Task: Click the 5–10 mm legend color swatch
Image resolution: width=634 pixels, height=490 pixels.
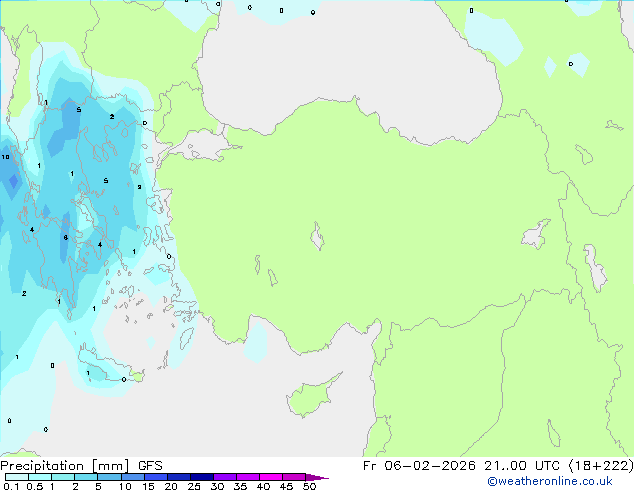Action: 109,477
